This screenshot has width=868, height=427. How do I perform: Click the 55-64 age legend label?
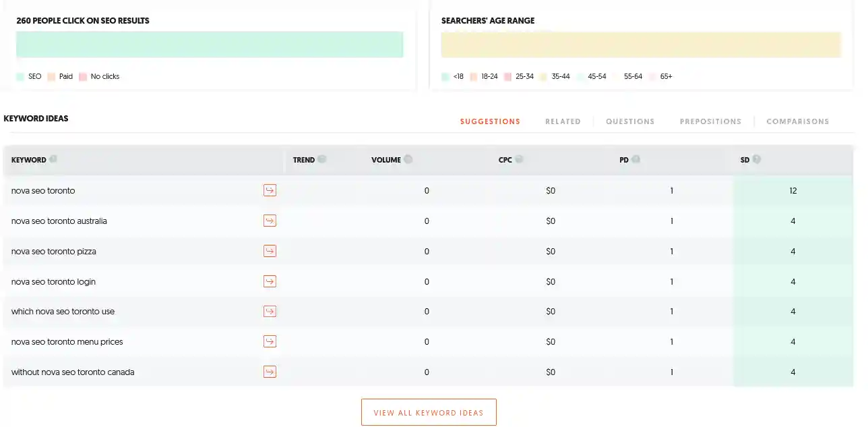[x=633, y=77]
